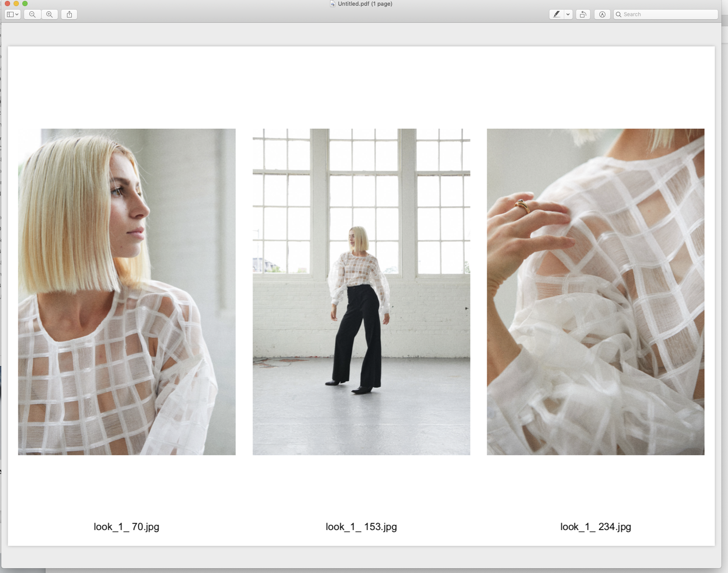Viewport: 728px width, 573px height.
Task: Expand the highlight color dropdown arrow
Action: [x=568, y=14]
